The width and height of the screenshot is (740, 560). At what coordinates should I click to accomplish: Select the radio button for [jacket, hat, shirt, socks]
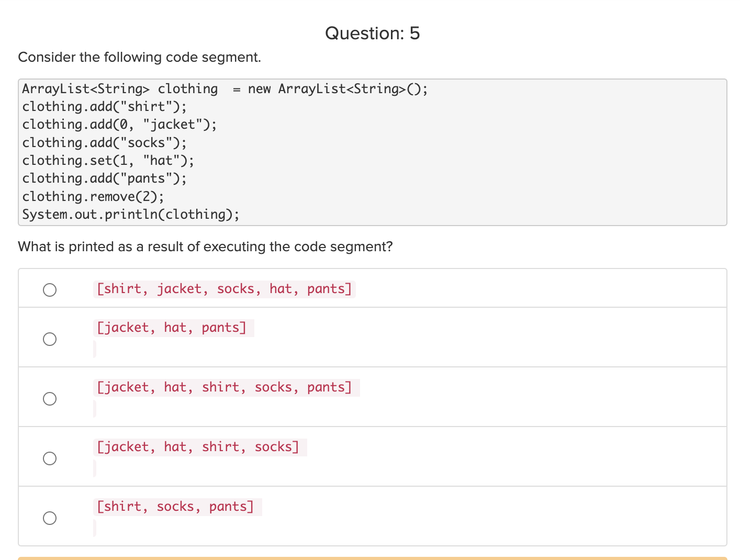click(50, 458)
